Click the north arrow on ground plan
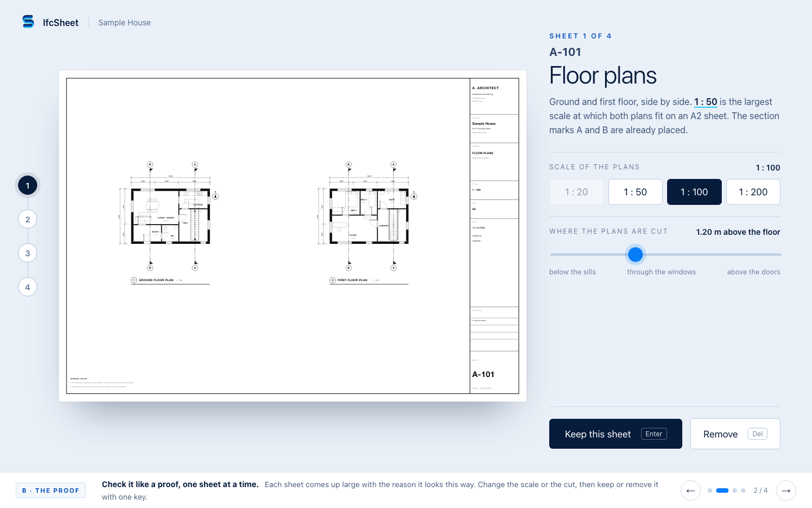The width and height of the screenshot is (812, 508). [x=215, y=195]
